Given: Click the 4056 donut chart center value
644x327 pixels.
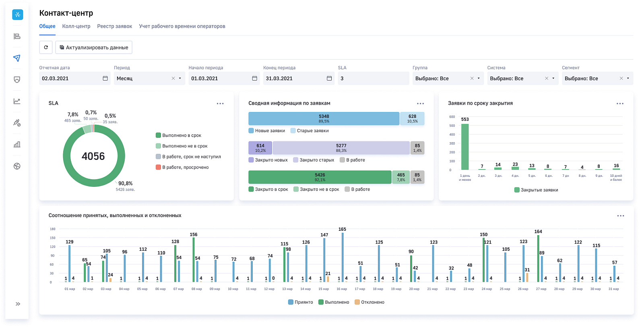Looking at the screenshot, I should (x=93, y=156).
